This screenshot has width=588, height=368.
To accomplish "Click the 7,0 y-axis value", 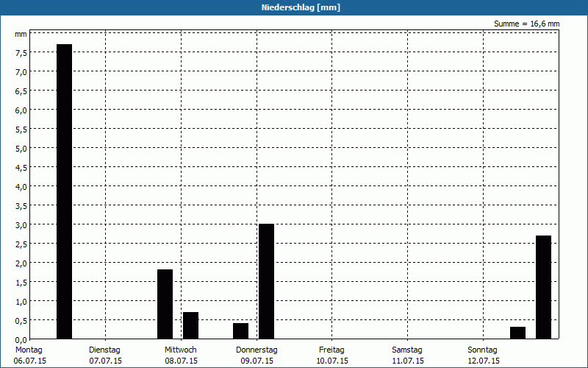I will (x=21, y=72).
